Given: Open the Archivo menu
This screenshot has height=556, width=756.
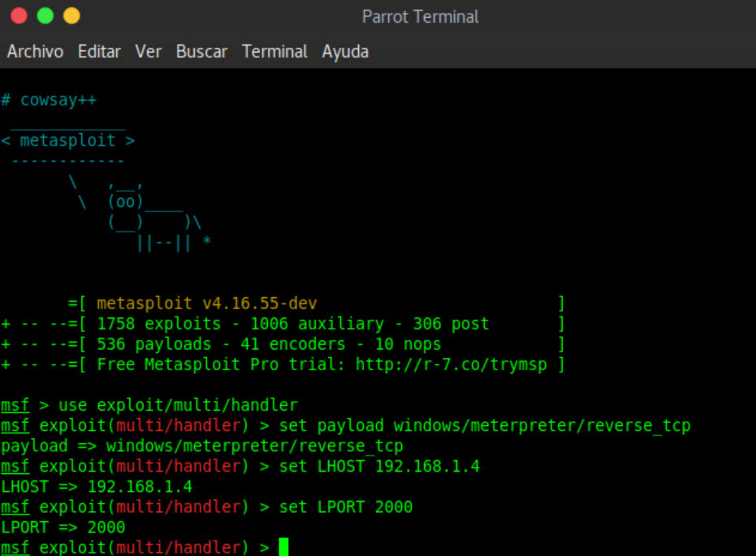Looking at the screenshot, I should click(35, 52).
